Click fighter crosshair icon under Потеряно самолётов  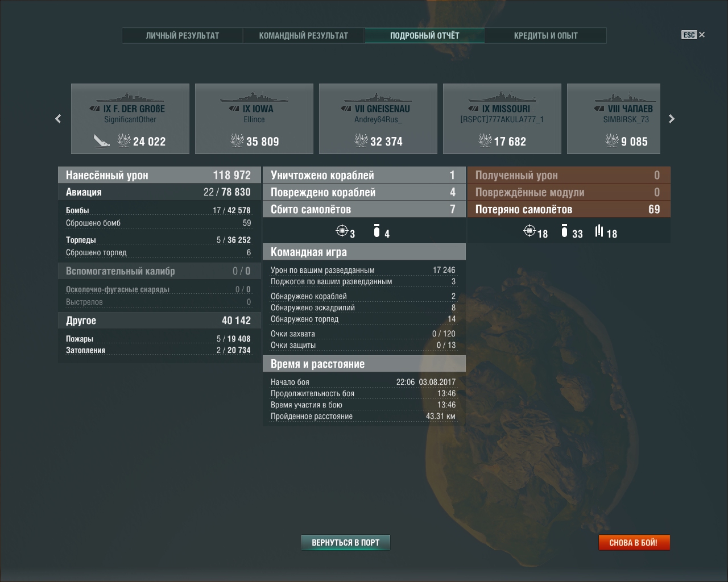[530, 230]
